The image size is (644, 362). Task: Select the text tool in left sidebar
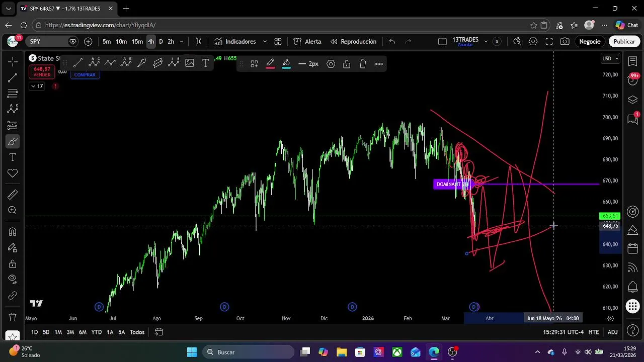(13, 157)
